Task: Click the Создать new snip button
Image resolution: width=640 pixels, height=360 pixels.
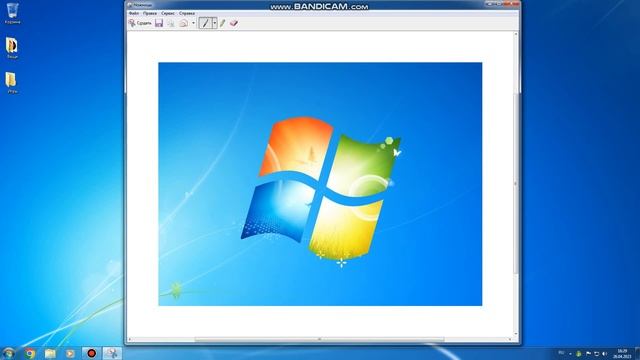Action: [140, 23]
